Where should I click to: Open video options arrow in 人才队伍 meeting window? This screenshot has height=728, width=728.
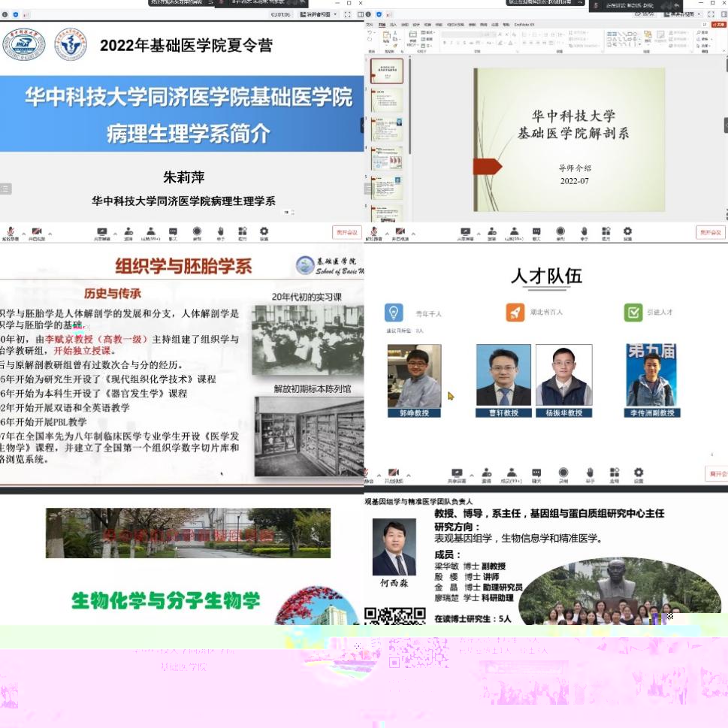(x=409, y=476)
